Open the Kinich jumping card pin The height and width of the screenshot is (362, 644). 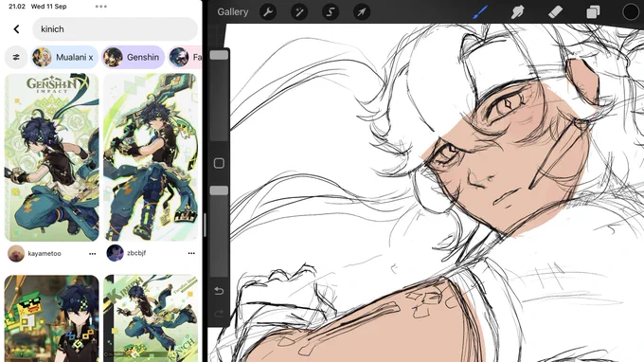coord(151,318)
